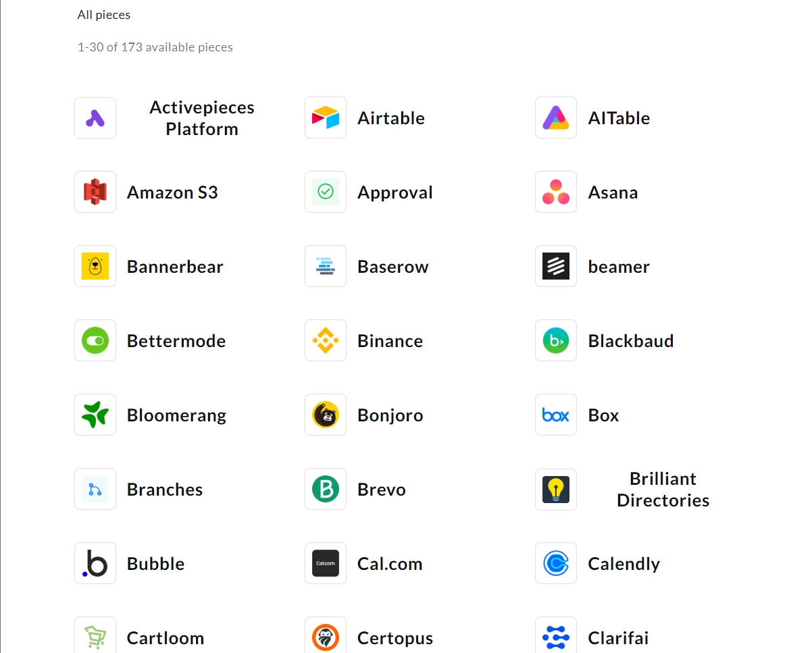The image size is (812, 653).
Task: Open the Amazon S3 icon
Action: tap(95, 192)
